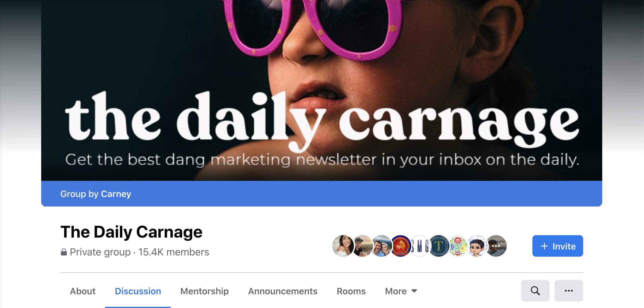Open the red Loocyfied ox badge avatar

click(400, 246)
